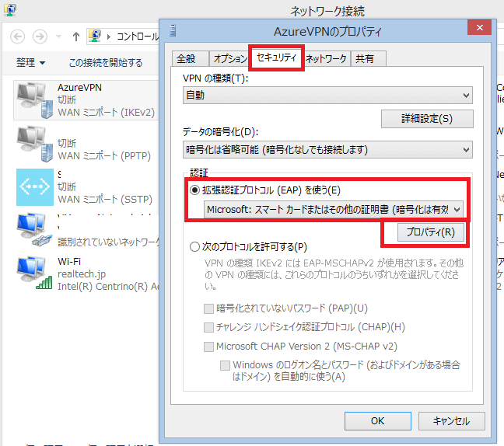Check 暗号化されていないパスワード (PAP) checkbox
Screen dimensions: 504x446
(x=208, y=309)
